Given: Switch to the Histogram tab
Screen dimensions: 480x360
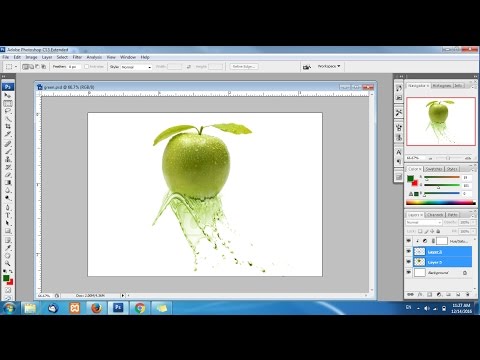Looking at the screenshot, I should [442, 86].
